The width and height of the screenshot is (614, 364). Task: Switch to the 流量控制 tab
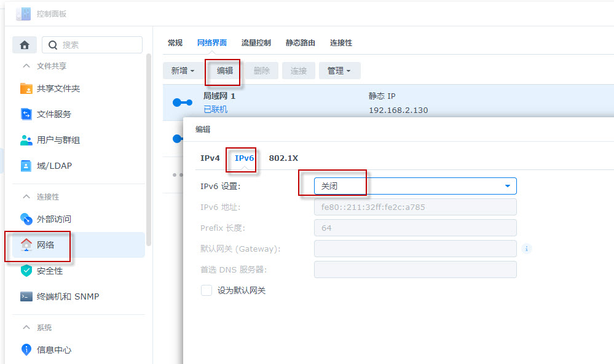click(x=256, y=42)
